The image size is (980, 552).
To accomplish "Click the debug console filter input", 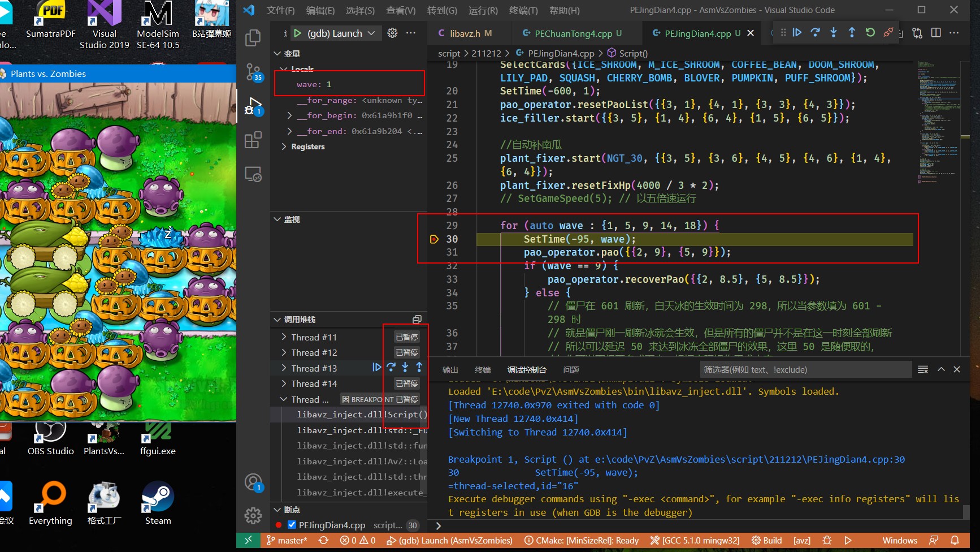I will point(805,369).
